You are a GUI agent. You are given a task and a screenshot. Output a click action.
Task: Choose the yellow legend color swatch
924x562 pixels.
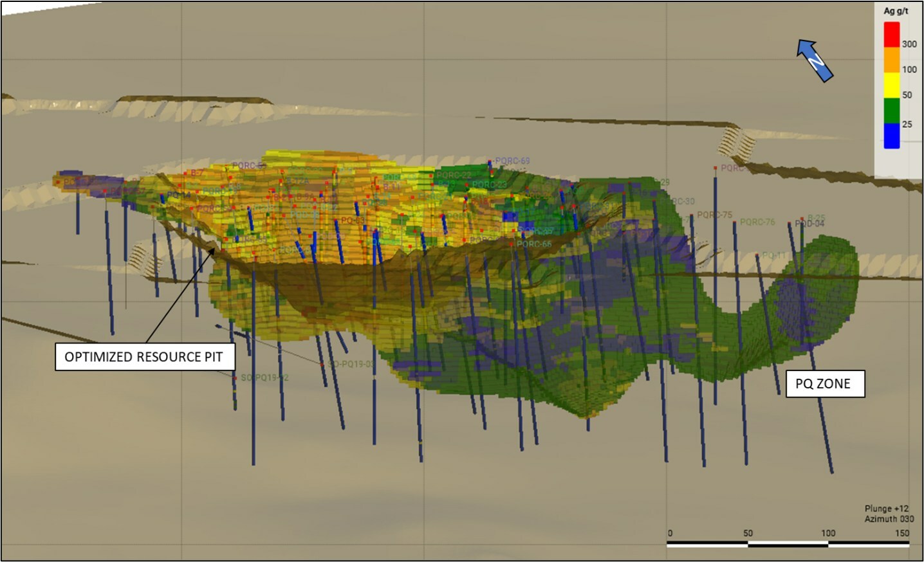point(891,85)
